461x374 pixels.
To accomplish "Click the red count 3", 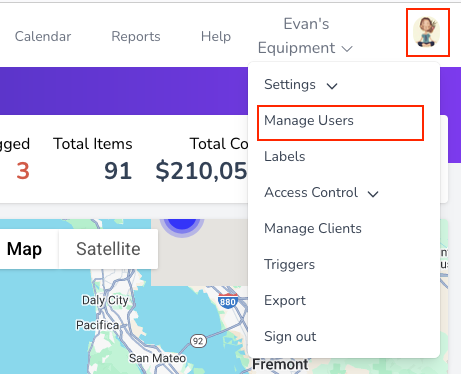I will click(23, 171).
